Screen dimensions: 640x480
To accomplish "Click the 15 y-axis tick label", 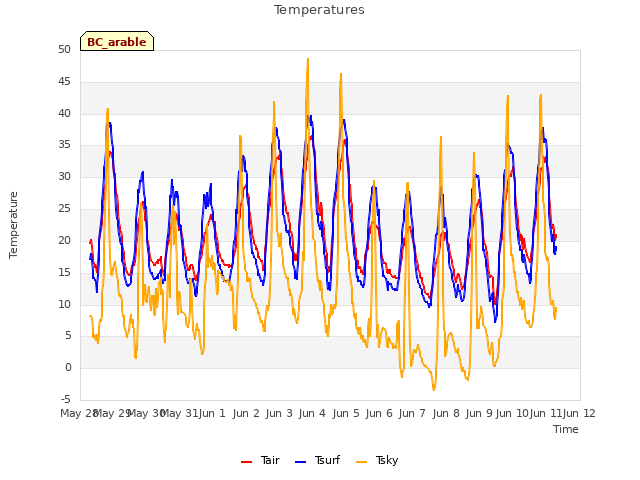I will pos(64,272).
